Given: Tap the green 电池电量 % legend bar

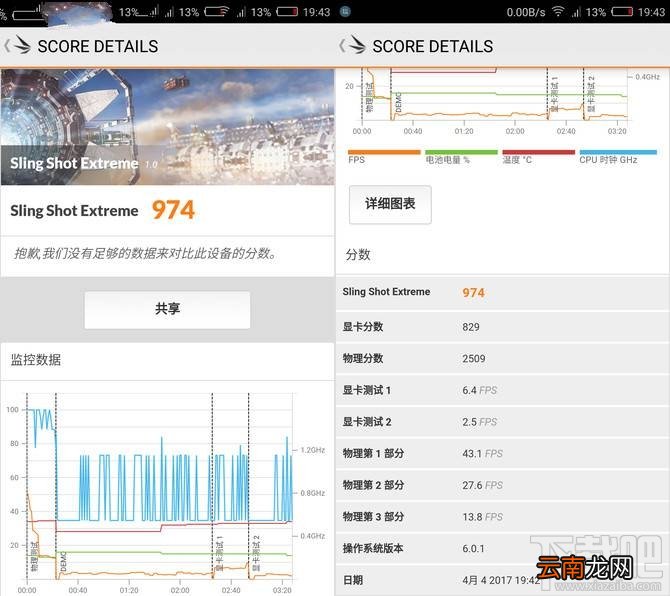Looking at the screenshot, I should 461,152.
